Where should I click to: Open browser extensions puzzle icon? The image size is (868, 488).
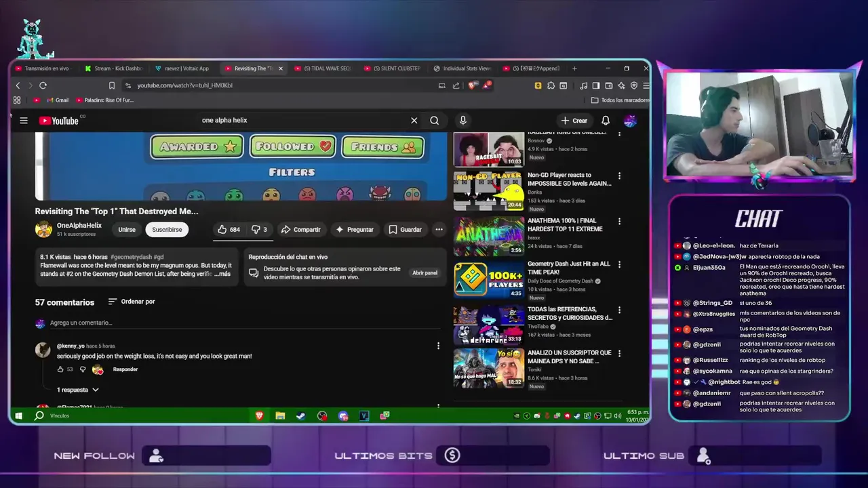click(x=551, y=85)
